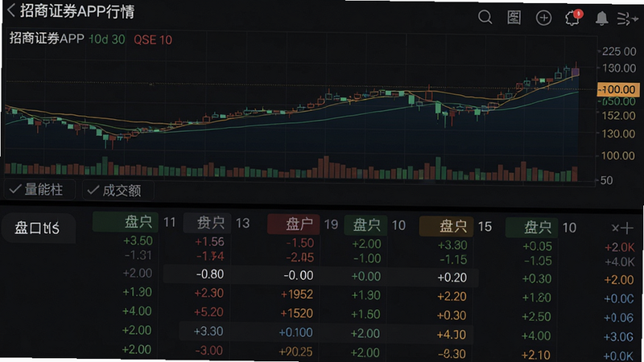Click the 招商证券APP chart legend label
Screen dimensions: 644x362
(x=47, y=39)
